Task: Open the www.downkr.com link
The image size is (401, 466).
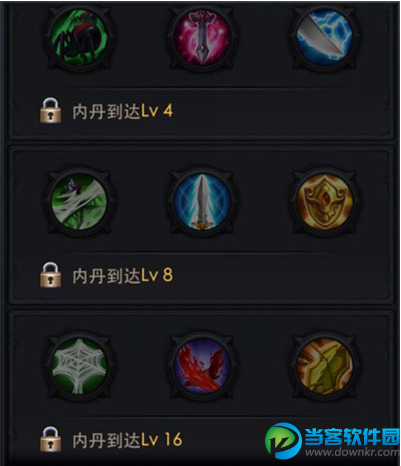Action: (352, 452)
